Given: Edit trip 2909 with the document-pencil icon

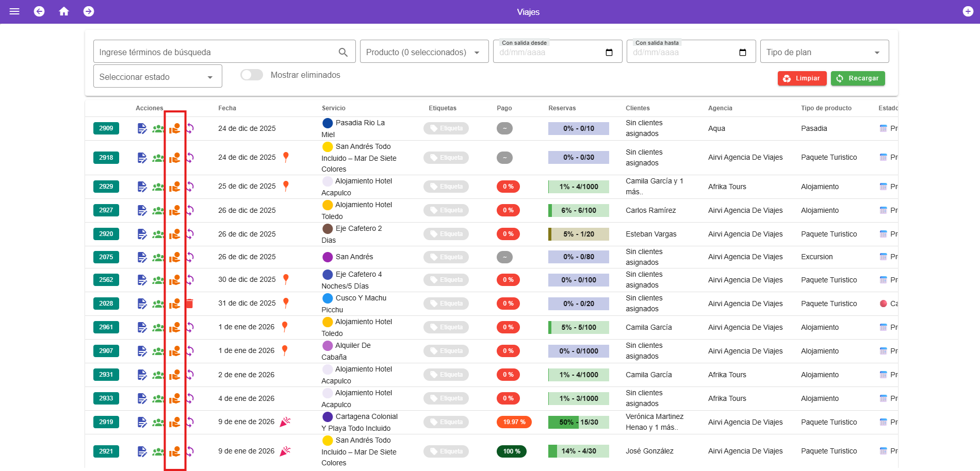Looking at the screenshot, I should [142, 128].
